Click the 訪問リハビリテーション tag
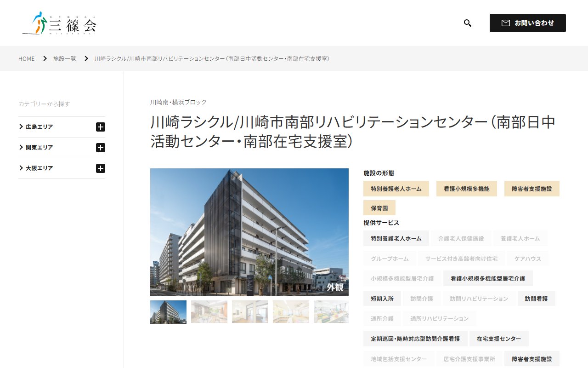This screenshot has height=368, width=588. coord(479,299)
